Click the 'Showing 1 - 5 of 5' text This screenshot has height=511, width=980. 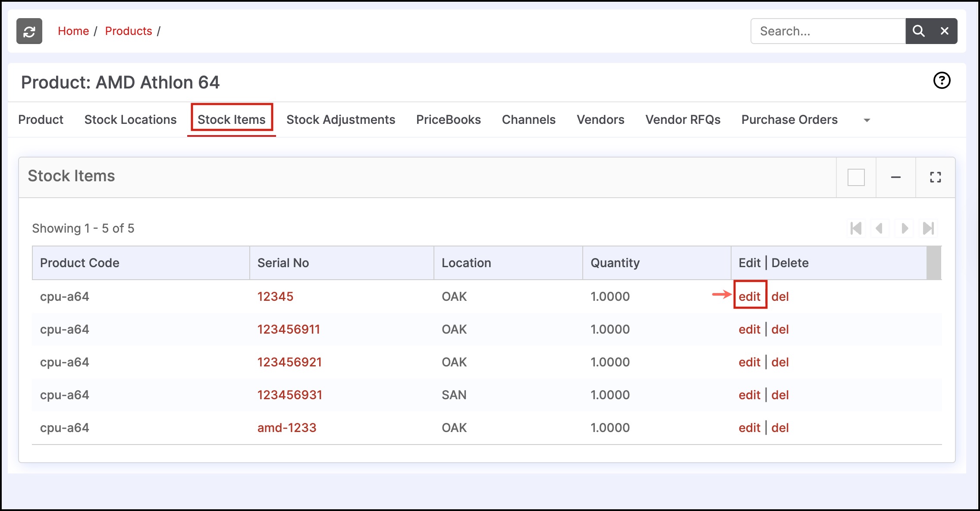click(83, 228)
